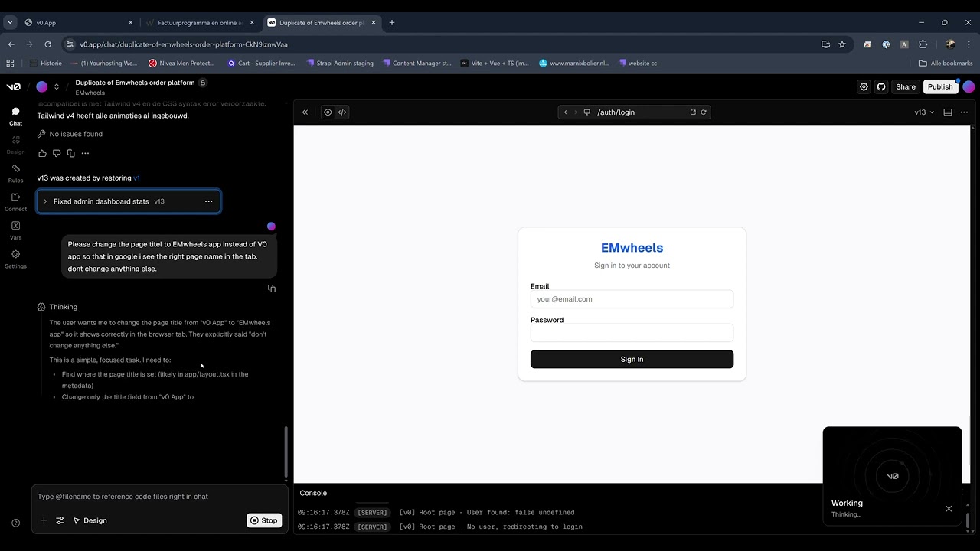980x551 pixels.
Task: Click the Email input field
Action: click(632, 299)
